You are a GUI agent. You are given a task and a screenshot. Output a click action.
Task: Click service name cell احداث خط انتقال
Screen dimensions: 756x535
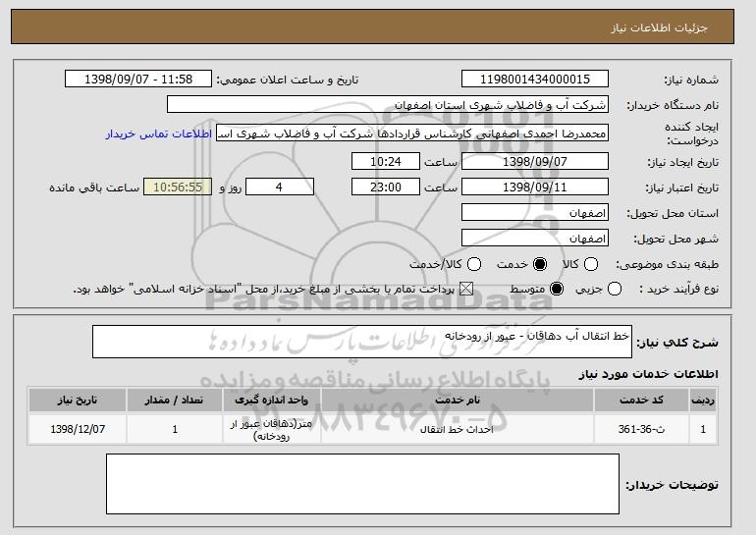[x=458, y=429]
